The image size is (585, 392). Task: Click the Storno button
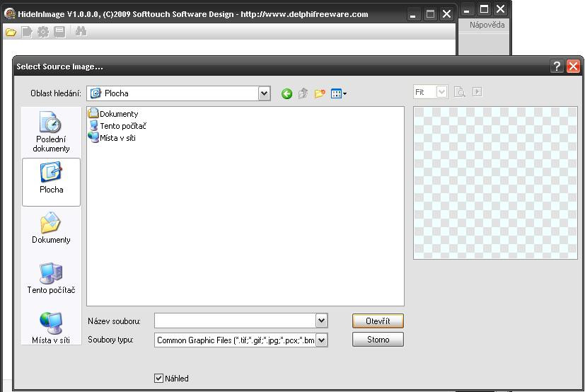(x=378, y=340)
